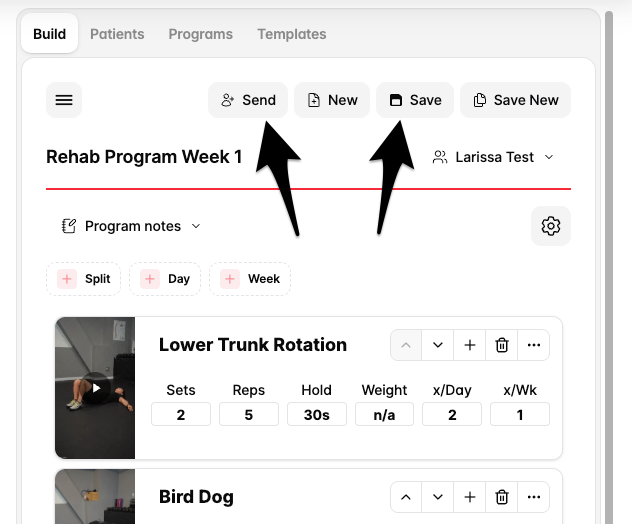Edit Sets value for Lower Trunk Rotation
The image size is (632, 524).
coord(181,414)
